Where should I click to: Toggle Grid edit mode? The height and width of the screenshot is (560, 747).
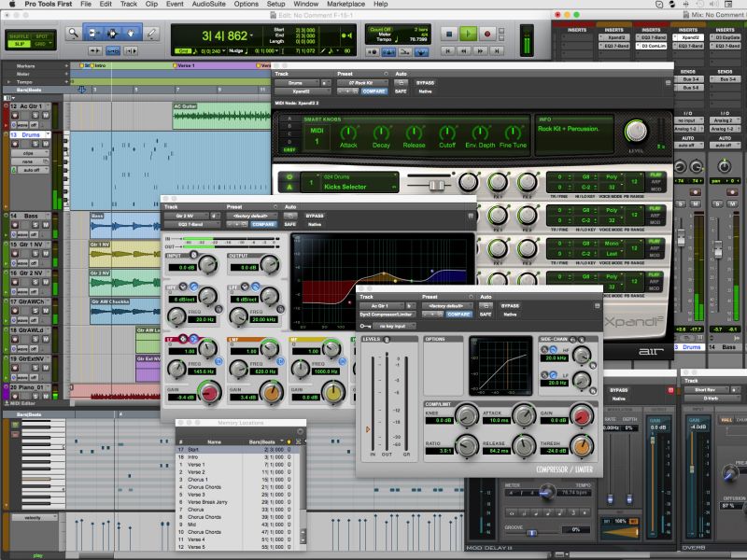pyautogui.click(x=40, y=44)
